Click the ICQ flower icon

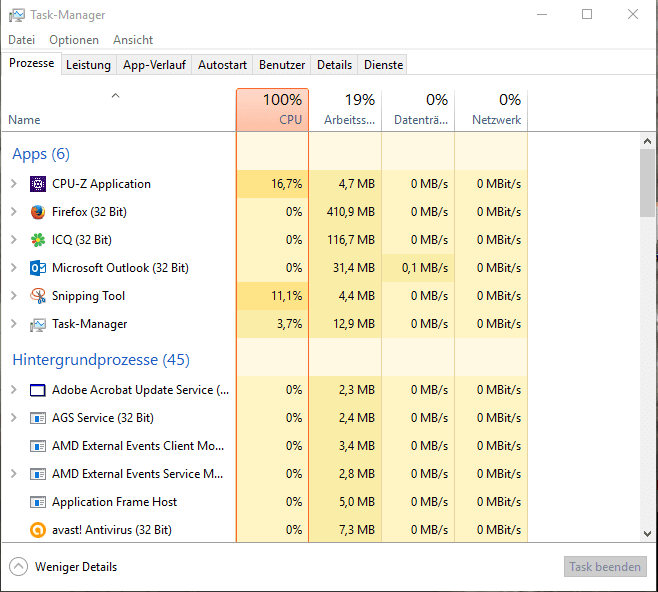tap(38, 240)
